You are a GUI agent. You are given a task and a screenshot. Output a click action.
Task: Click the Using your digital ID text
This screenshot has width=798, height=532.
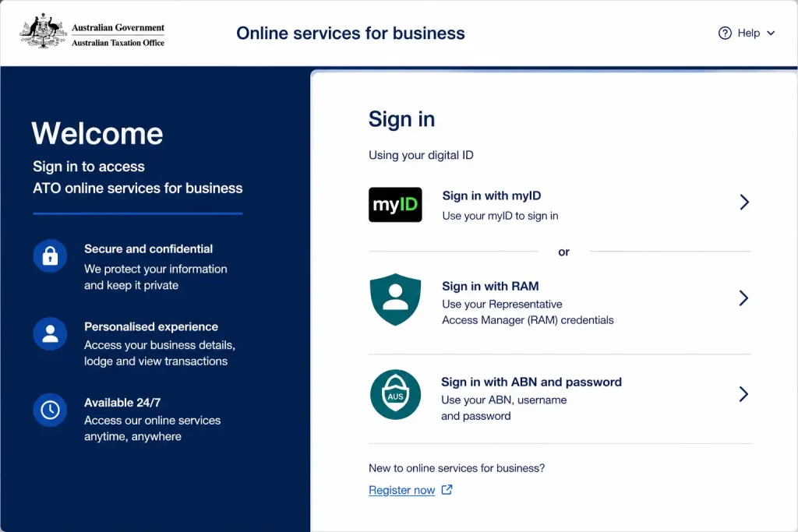coord(421,155)
